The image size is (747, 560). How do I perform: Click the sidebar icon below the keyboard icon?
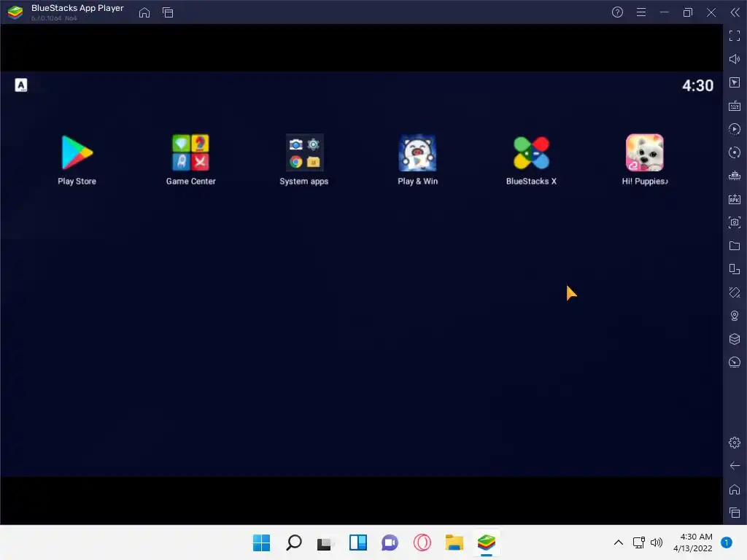[x=735, y=129]
